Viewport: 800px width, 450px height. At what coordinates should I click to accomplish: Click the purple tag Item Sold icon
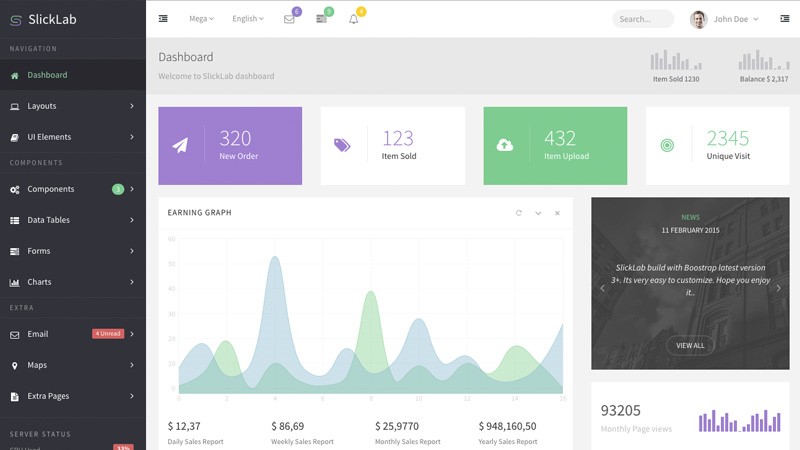pyautogui.click(x=342, y=146)
